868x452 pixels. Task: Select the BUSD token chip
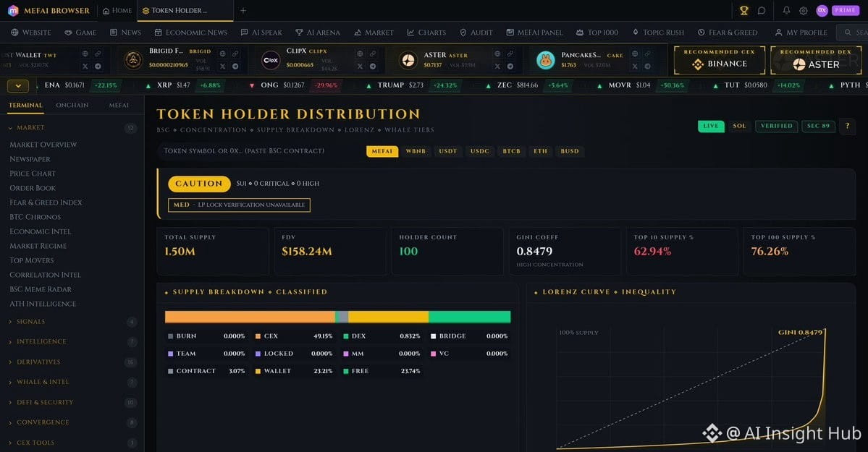coord(570,151)
